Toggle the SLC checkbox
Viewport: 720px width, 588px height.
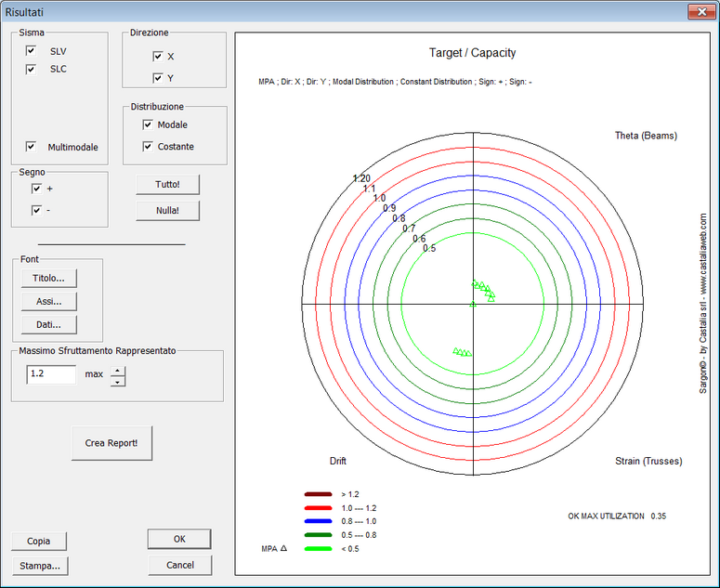(x=32, y=69)
